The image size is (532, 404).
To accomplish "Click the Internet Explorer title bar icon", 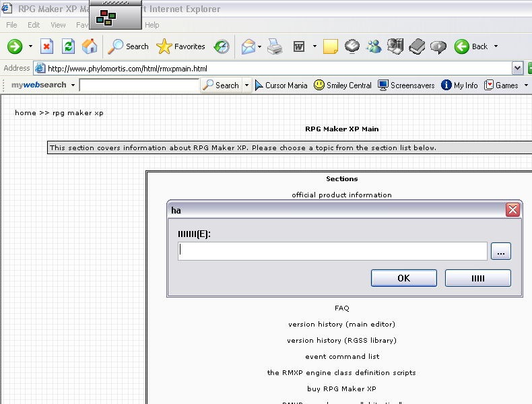I will (7, 8).
